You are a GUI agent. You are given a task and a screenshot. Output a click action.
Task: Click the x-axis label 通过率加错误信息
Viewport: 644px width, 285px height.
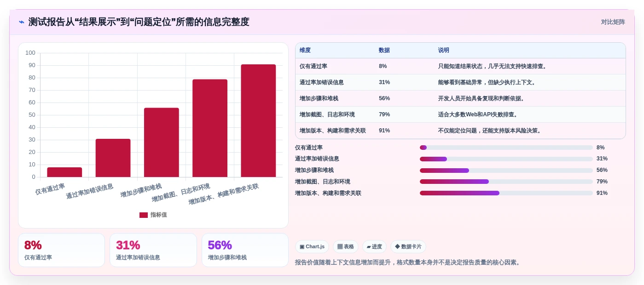(90, 191)
